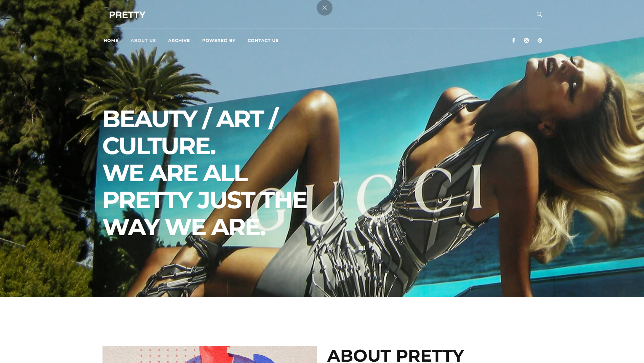The image size is (644, 363).
Task: Visit the Facebook social icon
Action: pyautogui.click(x=513, y=40)
